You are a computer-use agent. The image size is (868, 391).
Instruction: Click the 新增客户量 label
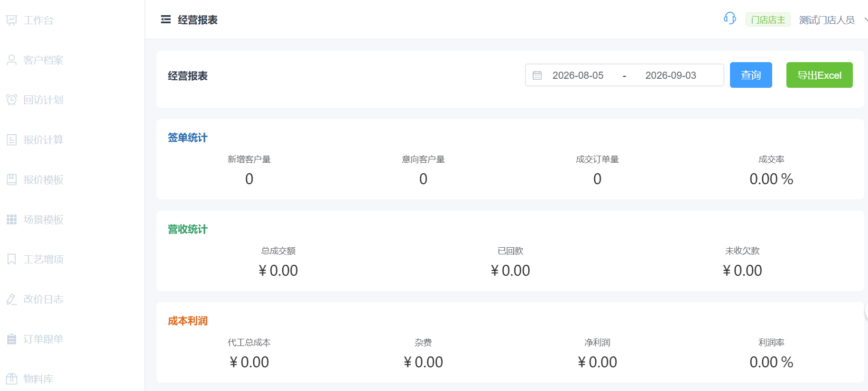(249, 159)
